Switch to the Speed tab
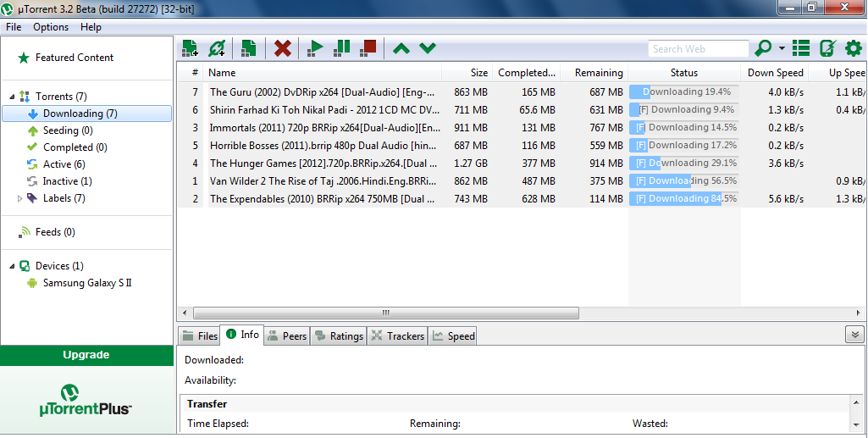868x438 pixels. click(453, 336)
